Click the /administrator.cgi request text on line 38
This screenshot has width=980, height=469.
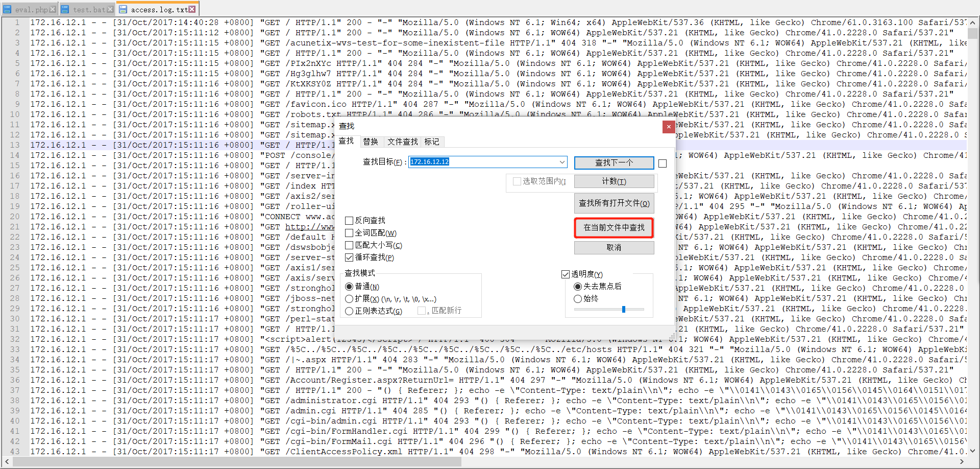[x=331, y=401]
